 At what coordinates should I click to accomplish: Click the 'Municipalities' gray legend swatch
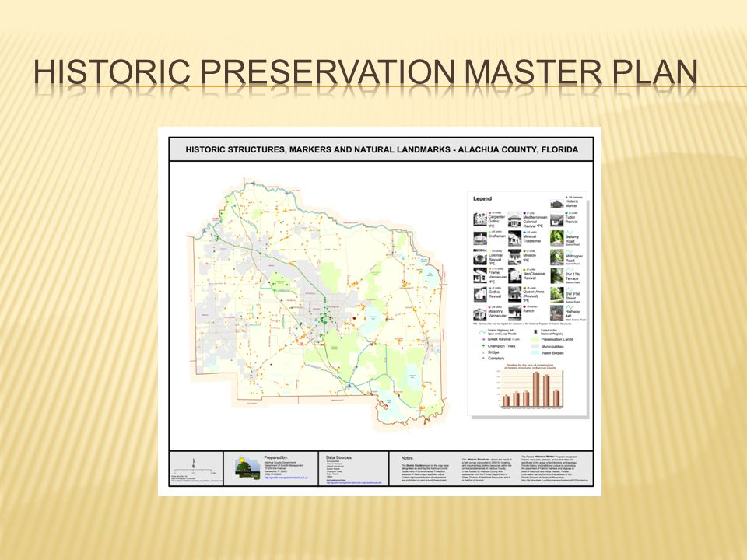[x=535, y=346]
